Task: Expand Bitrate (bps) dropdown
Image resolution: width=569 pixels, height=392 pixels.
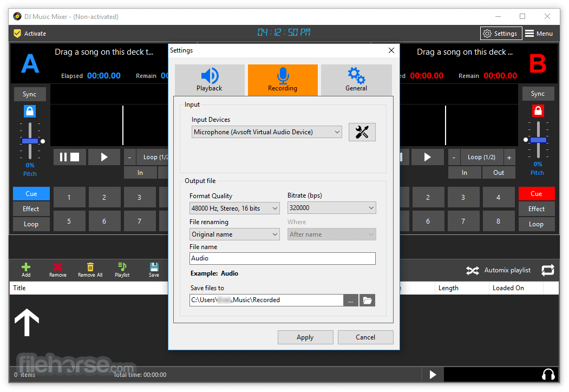Action: click(332, 208)
